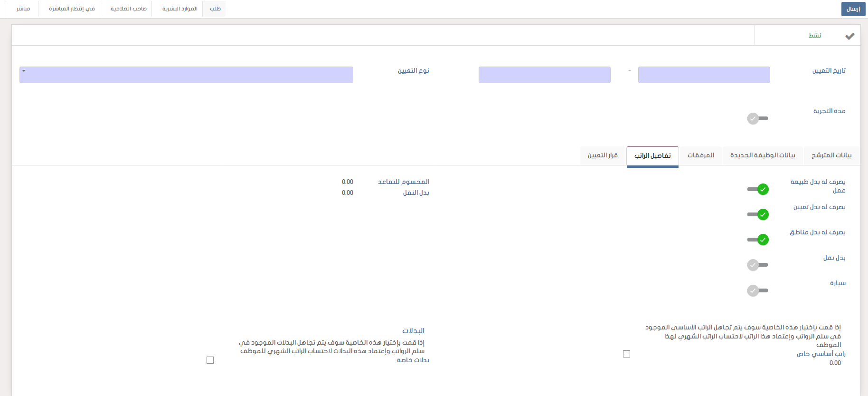Click the appointment end date field

point(544,75)
